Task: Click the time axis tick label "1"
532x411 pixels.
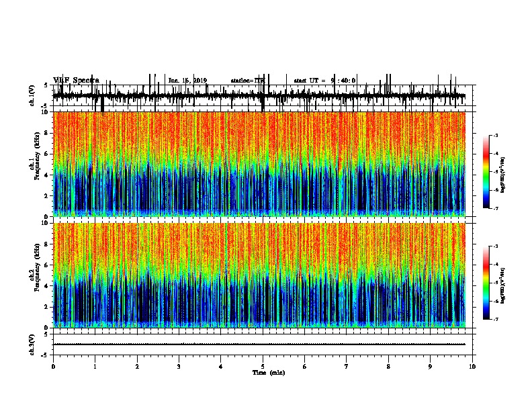Action: [95, 367]
